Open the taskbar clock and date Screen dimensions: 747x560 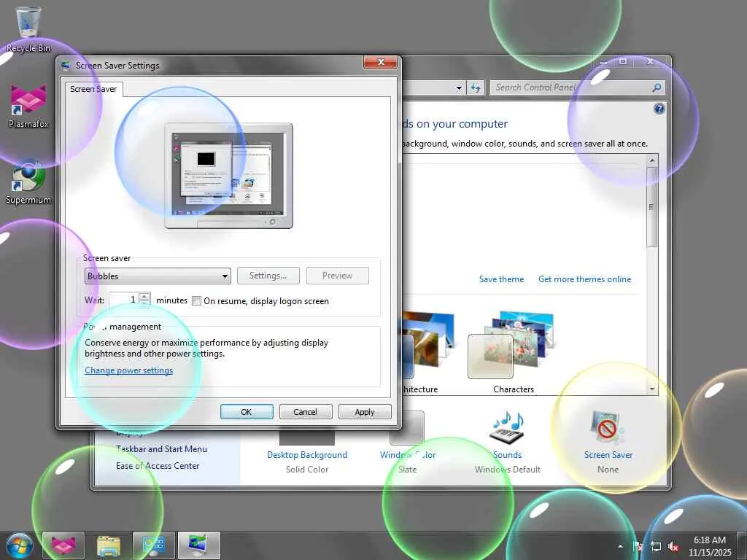(x=710, y=546)
